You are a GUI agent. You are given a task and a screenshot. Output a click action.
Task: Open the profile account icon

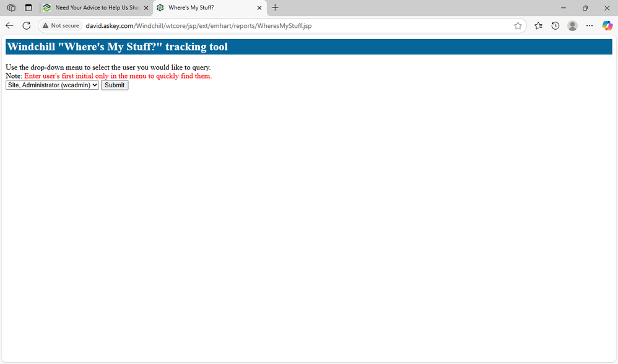(x=572, y=25)
